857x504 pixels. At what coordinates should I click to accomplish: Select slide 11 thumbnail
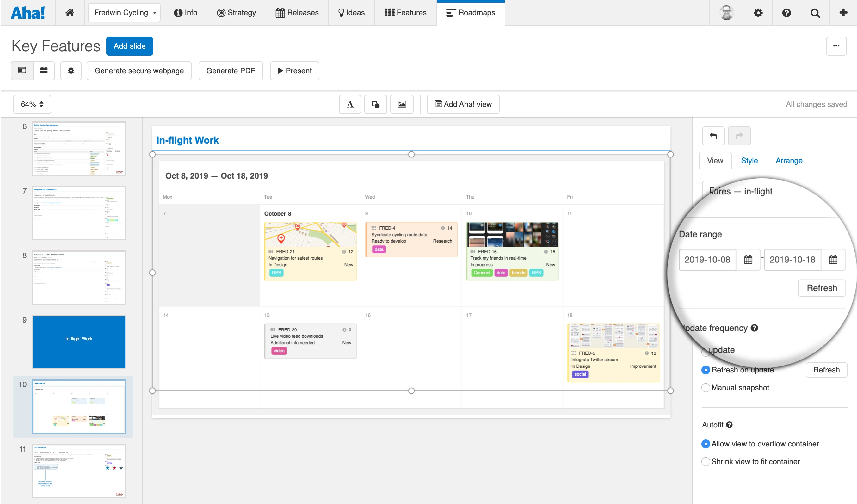click(x=79, y=471)
